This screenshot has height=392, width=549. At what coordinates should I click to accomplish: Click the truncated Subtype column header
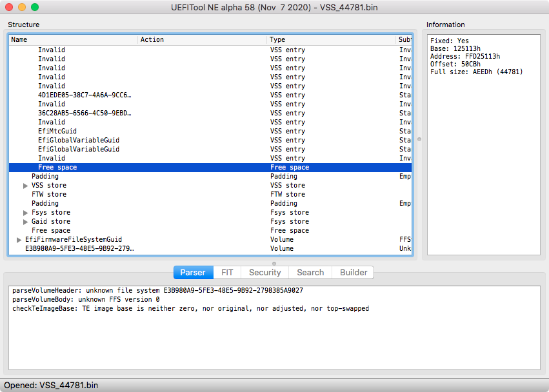tap(404, 39)
